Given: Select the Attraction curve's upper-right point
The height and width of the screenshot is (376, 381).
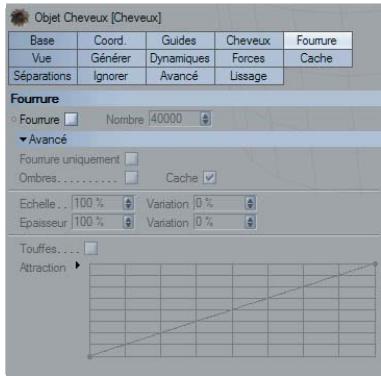Looking at the screenshot, I should pos(375,264).
